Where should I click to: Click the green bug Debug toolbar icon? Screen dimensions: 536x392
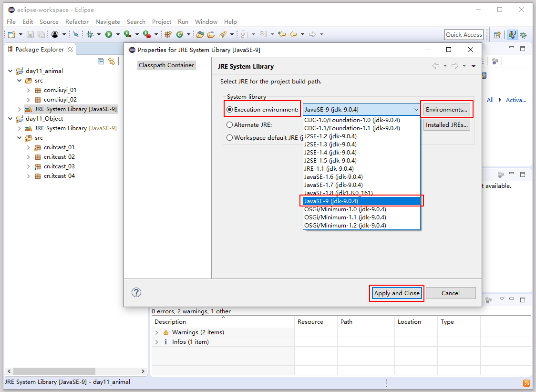click(90, 34)
